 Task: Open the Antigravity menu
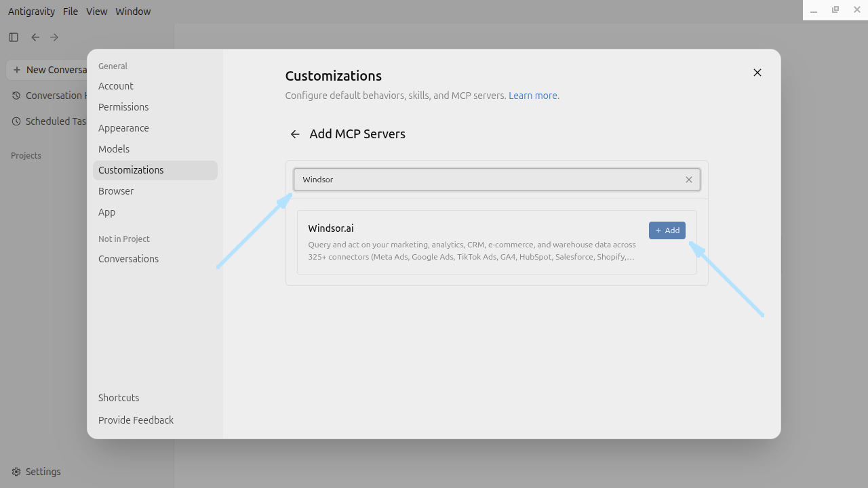pos(32,12)
